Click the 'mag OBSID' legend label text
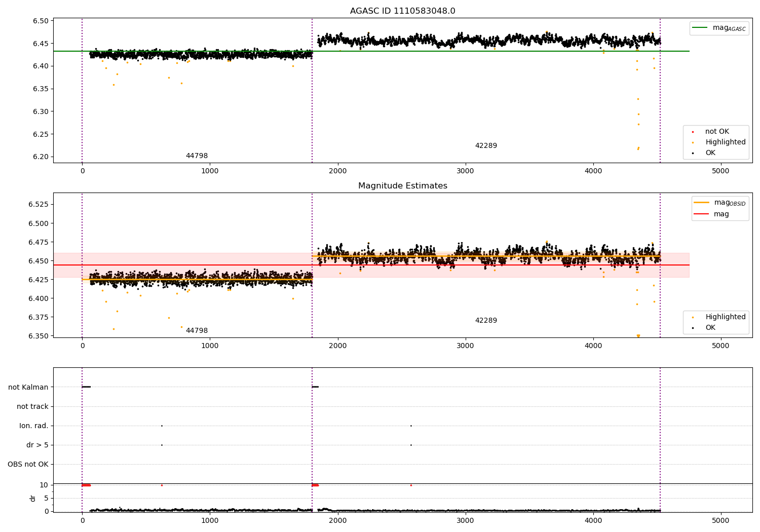Viewport: 760px width, 532px height. [x=730, y=203]
